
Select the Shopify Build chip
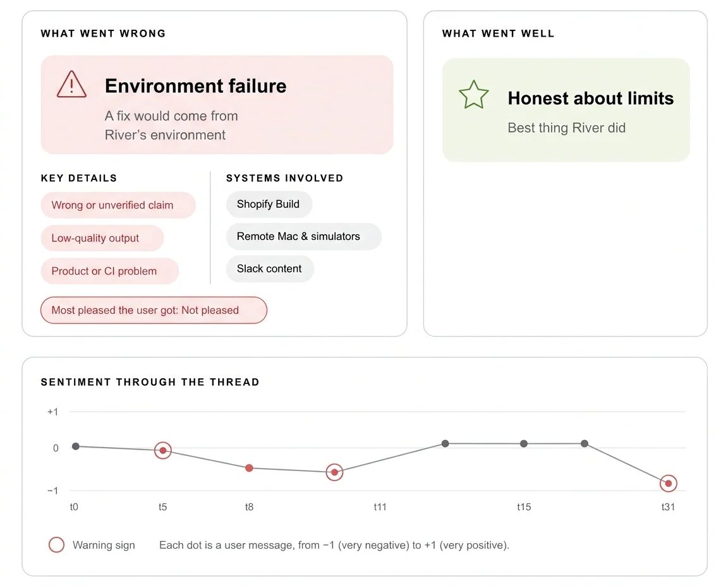pos(269,204)
